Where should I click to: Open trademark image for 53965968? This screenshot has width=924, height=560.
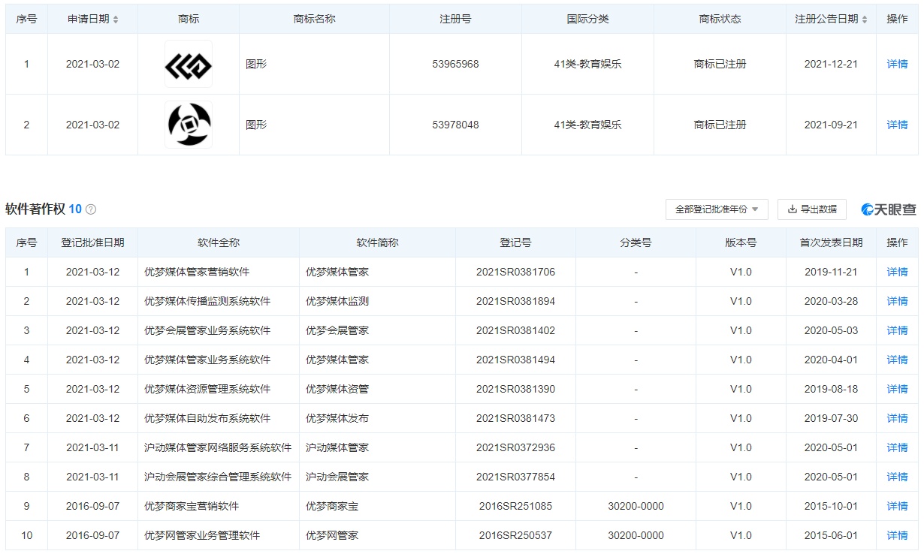click(189, 64)
